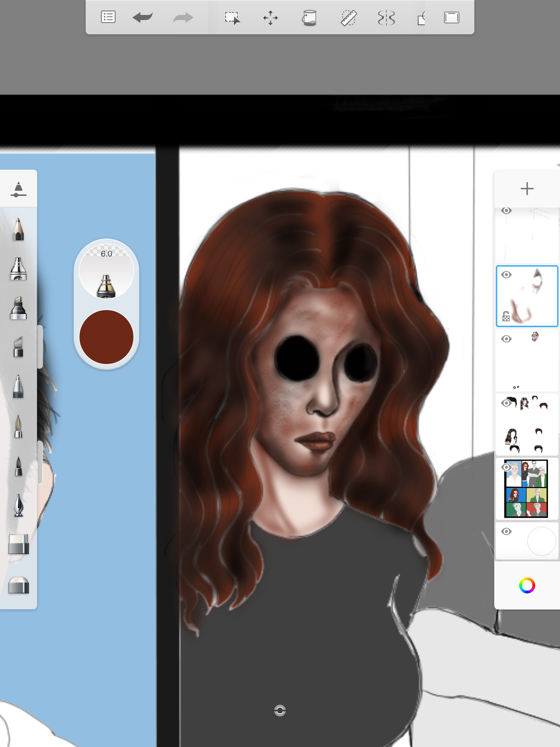
Task: Open the color wheel editor
Action: pyautogui.click(x=527, y=586)
